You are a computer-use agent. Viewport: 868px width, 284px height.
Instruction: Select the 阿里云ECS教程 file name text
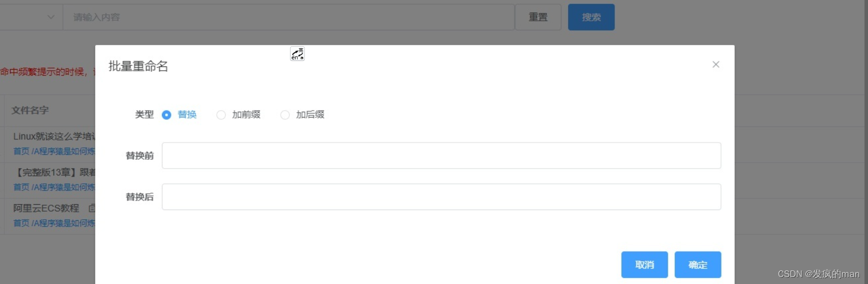pyautogui.click(x=46, y=208)
